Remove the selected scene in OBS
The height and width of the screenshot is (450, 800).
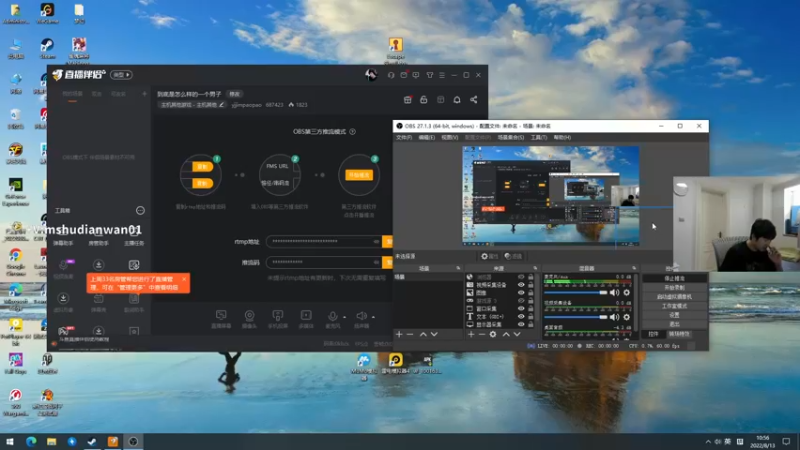[x=410, y=334]
